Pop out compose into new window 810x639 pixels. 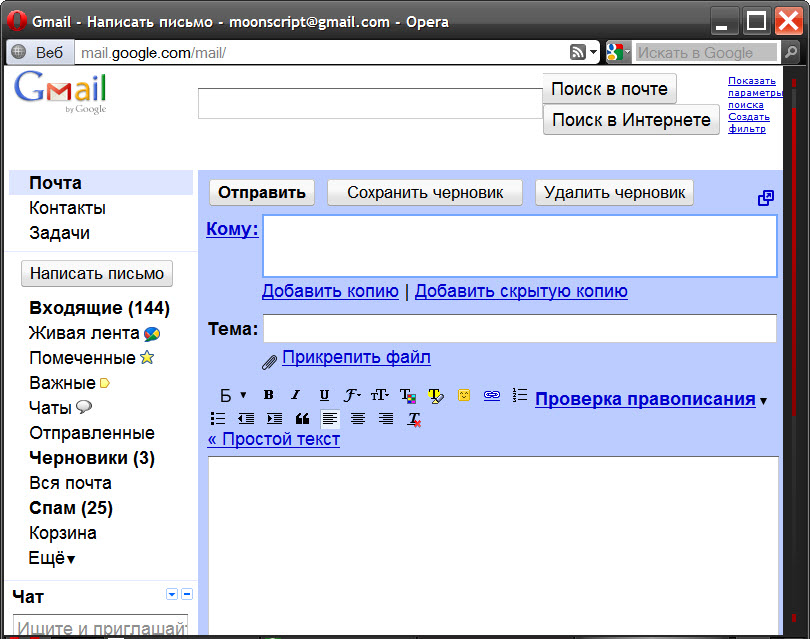pyautogui.click(x=766, y=198)
